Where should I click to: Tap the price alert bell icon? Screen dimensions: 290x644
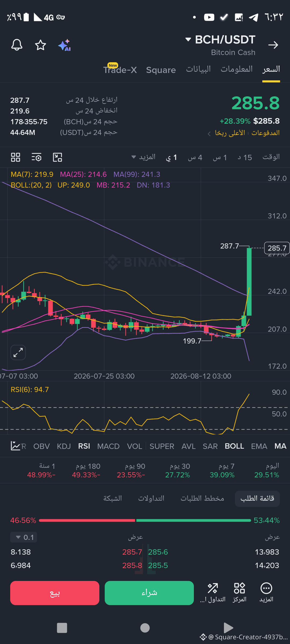point(17,45)
